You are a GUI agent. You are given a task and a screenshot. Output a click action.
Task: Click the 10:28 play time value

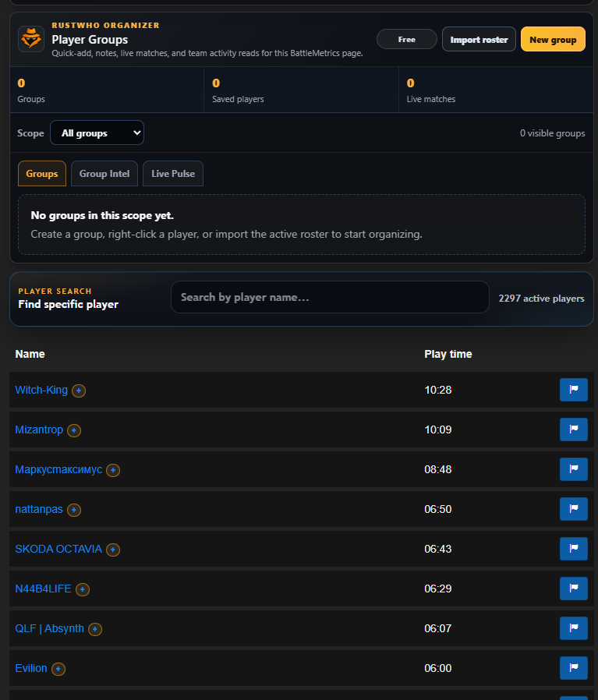pos(437,390)
